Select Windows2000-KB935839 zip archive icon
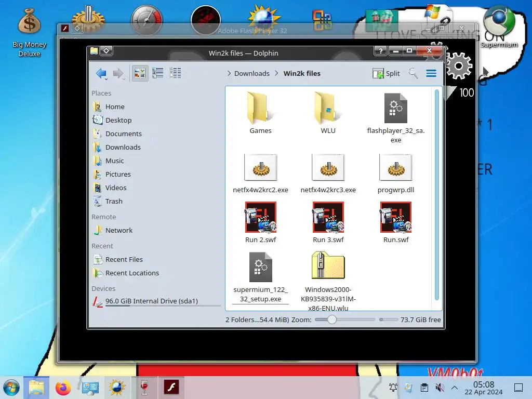532x399 pixels. coord(328,265)
